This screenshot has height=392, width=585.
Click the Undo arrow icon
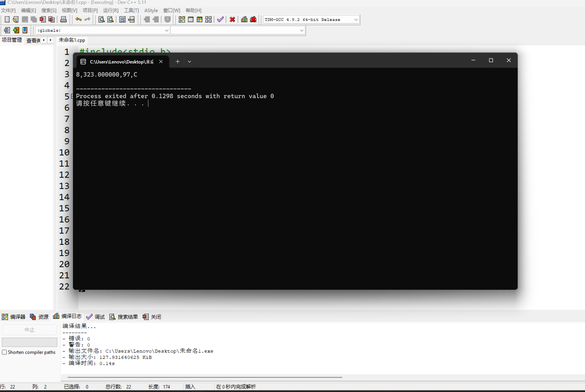tap(78, 20)
